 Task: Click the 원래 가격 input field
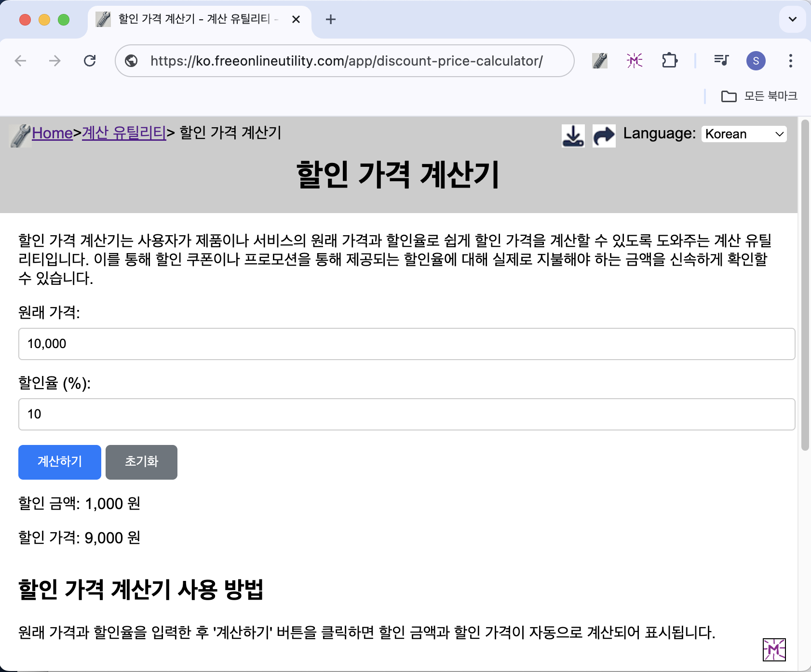(x=406, y=344)
